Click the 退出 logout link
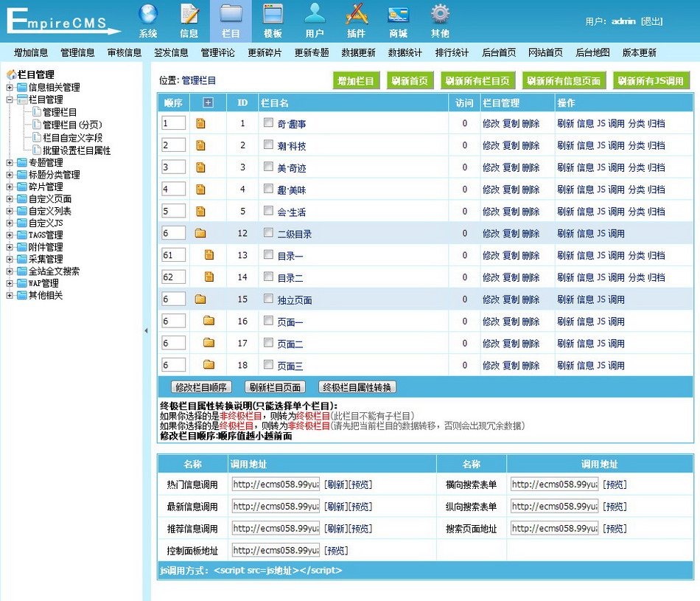 click(652, 21)
